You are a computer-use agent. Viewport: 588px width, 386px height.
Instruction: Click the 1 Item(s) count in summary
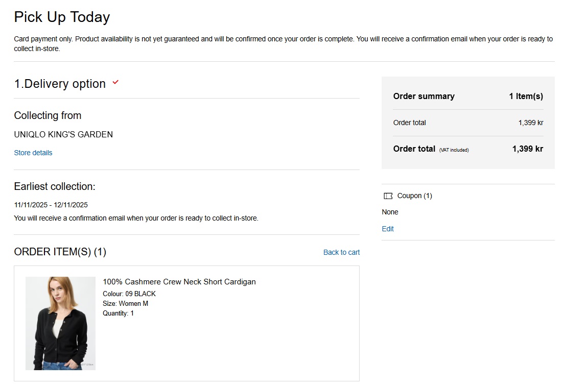click(x=526, y=96)
